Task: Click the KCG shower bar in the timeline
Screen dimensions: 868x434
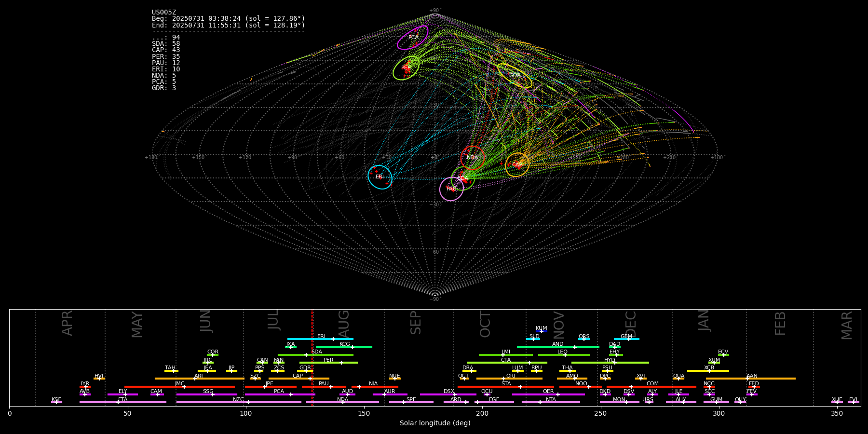Action: [x=344, y=347]
